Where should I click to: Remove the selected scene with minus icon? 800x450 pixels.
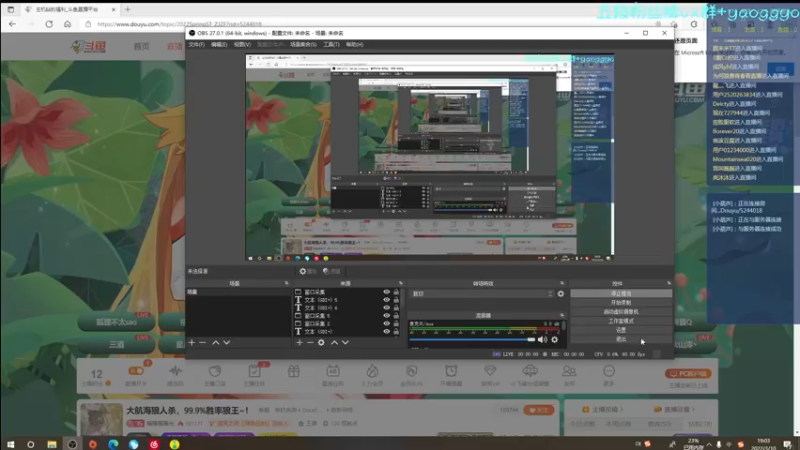[203, 342]
